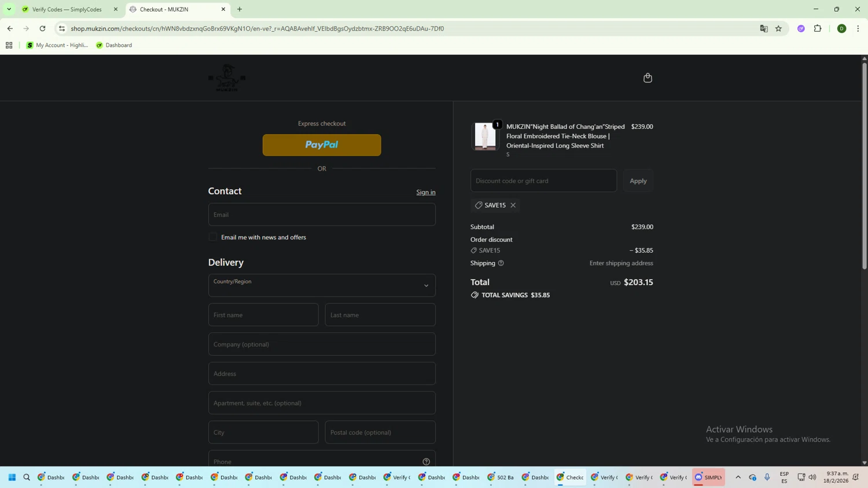Go back to the previous page
Viewport: 868px width, 488px height.
(10, 28)
